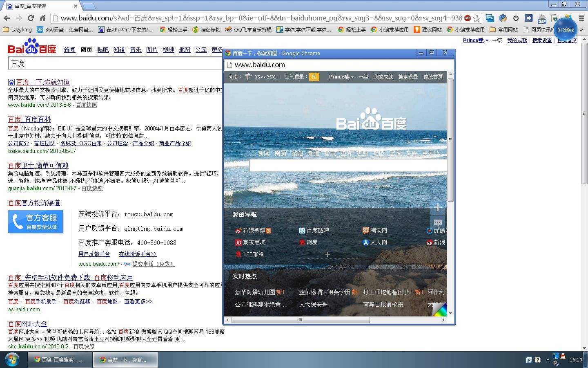Bookmark this page with star icon
The height and width of the screenshot is (368, 588).
pyautogui.click(x=477, y=18)
